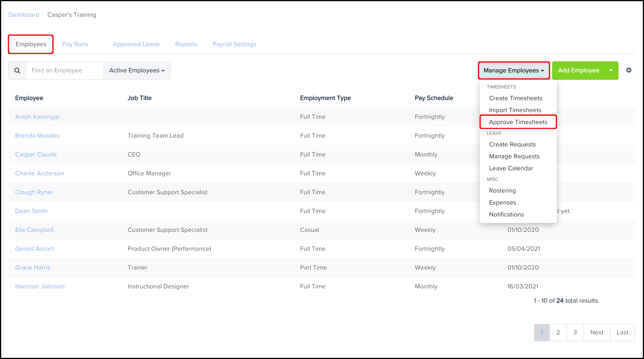
Task: Open the settings gear icon
Action: point(629,70)
